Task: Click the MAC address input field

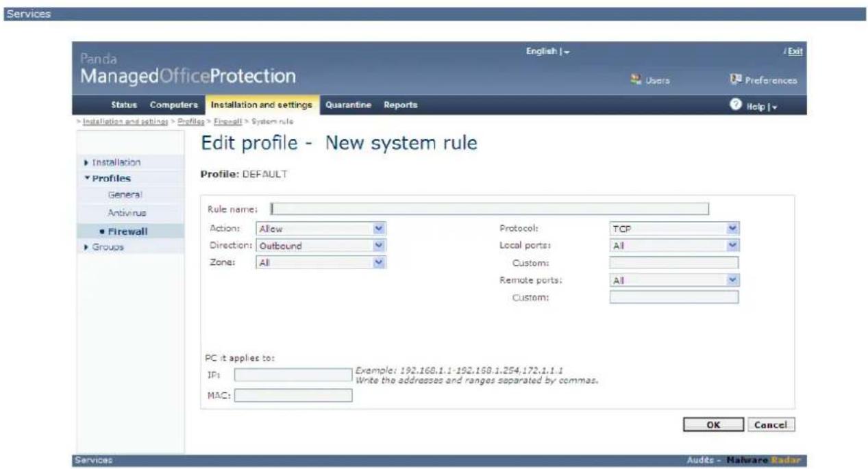Action: tap(293, 395)
